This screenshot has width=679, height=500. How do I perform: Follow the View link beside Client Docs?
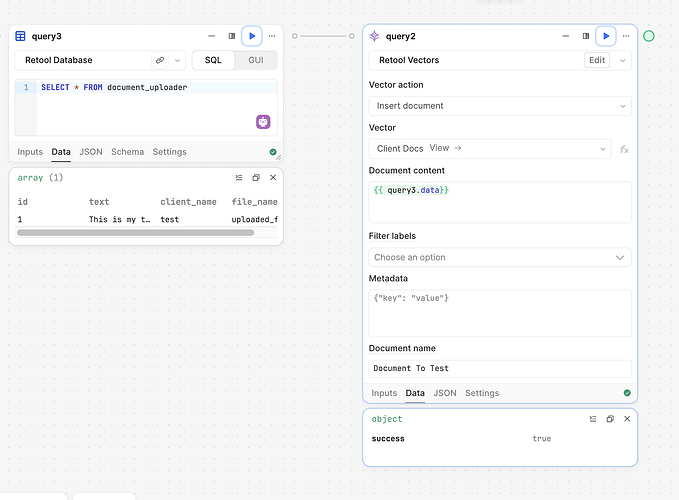coord(445,148)
